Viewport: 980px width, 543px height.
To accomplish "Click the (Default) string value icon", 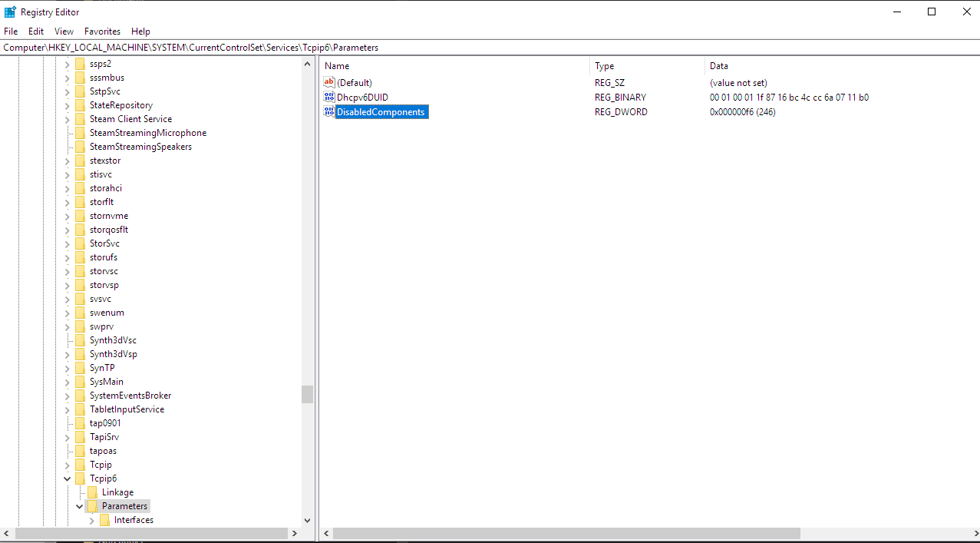I will click(329, 83).
